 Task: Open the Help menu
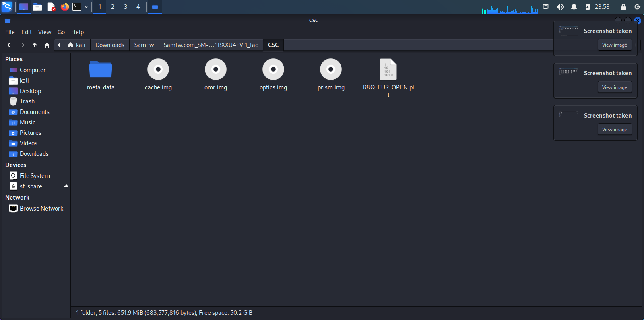(78, 32)
